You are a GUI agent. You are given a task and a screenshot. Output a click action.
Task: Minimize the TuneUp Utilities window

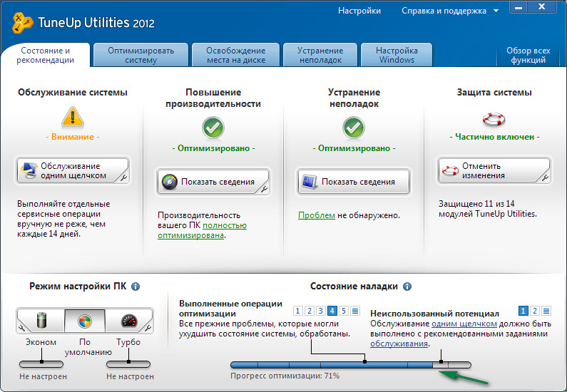[519, 7]
